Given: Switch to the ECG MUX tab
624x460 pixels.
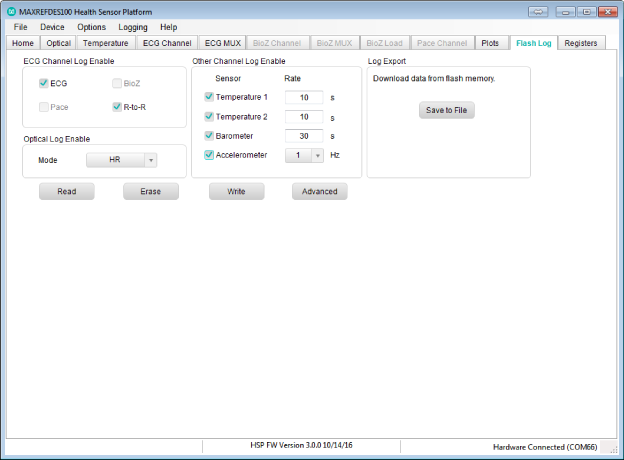Looking at the screenshot, I should [x=222, y=43].
